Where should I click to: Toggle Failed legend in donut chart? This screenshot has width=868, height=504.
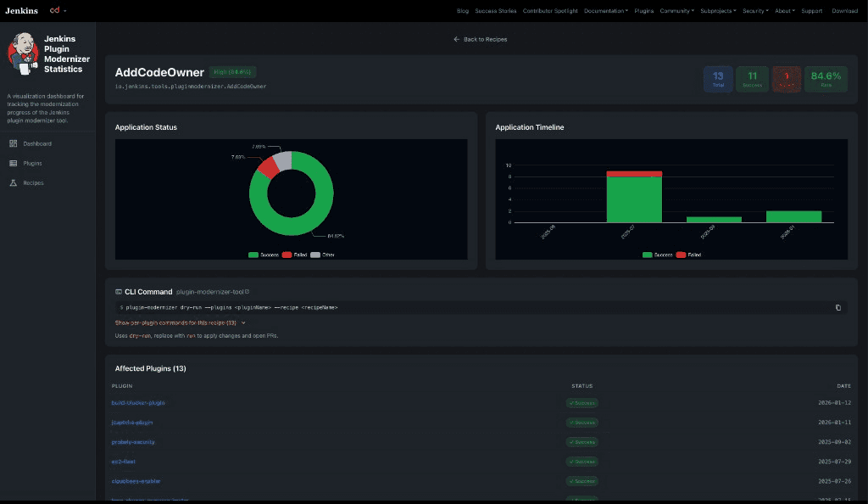coord(294,255)
